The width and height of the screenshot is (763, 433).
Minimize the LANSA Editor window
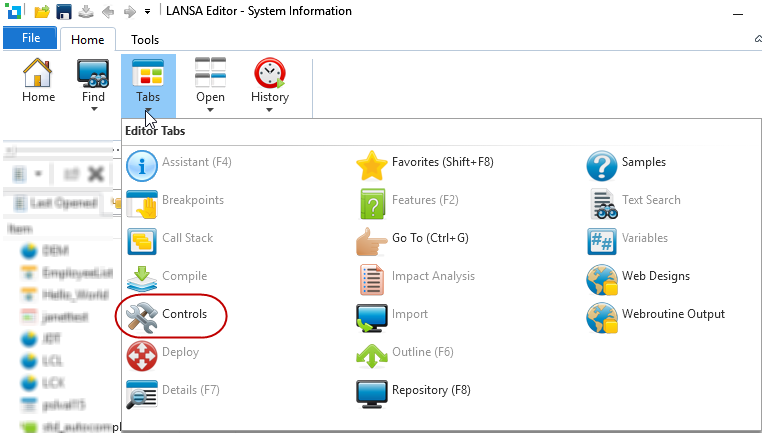point(738,15)
